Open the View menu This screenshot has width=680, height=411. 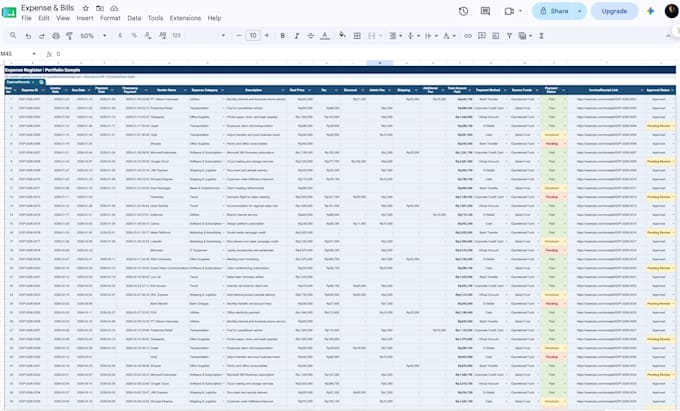pos(63,18)
